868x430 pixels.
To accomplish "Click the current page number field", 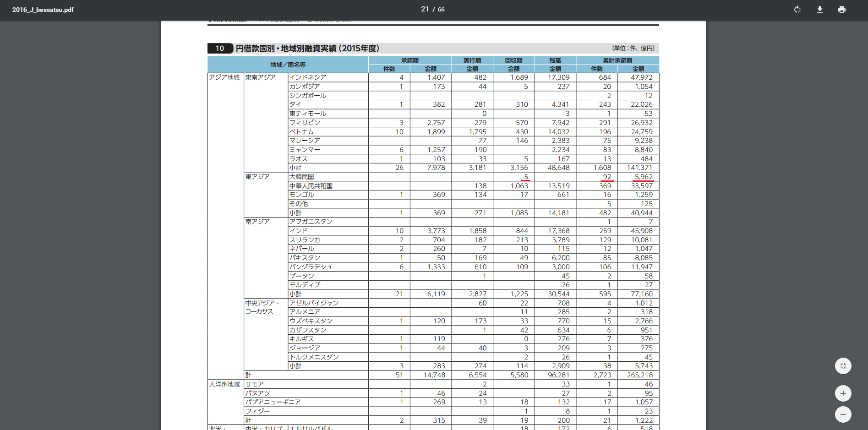I will pos(425,9).
